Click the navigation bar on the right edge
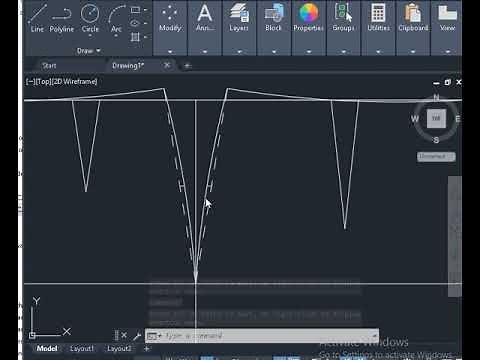 coord(455,236)
